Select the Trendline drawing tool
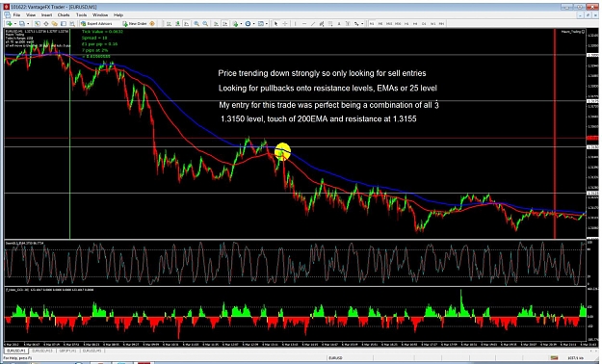The width and height of the screenshot is (602, 364). coord(313,24)
